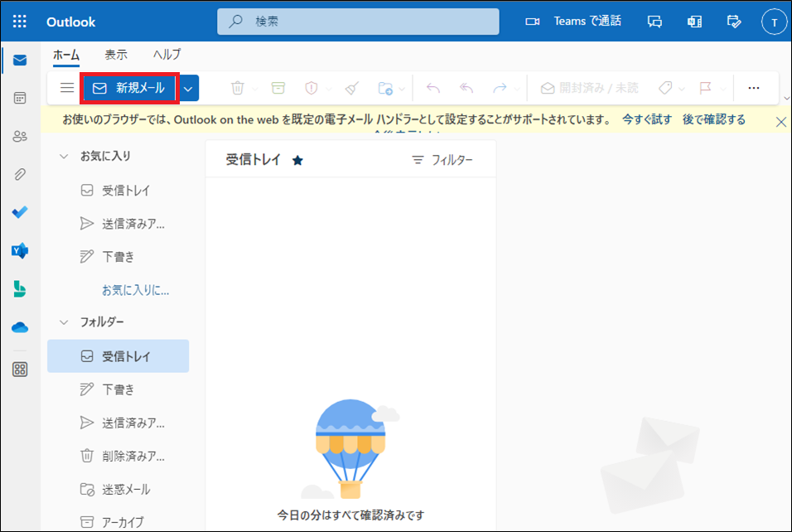Image resolution: width=792 pixels, height=532 pixels.
Task: Open the flag options dropdown arrow
Action: click(x=722, y=89)
